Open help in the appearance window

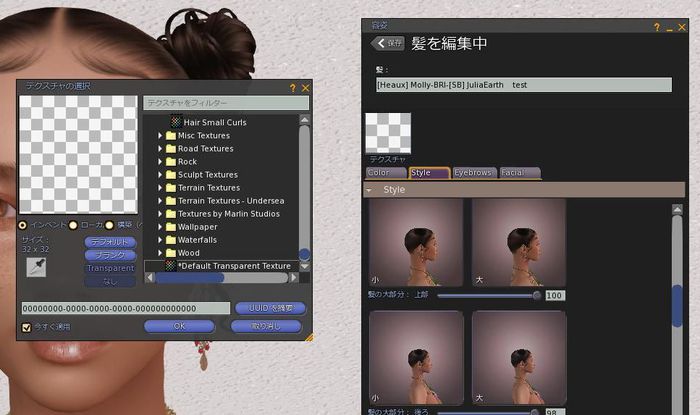[x=657, y=27]
